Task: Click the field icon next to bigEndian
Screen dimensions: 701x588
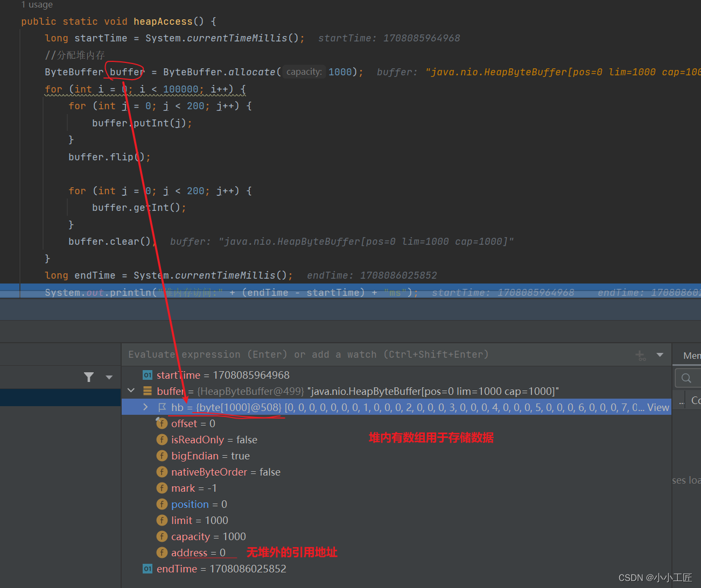Action: [x=162, y=456]
